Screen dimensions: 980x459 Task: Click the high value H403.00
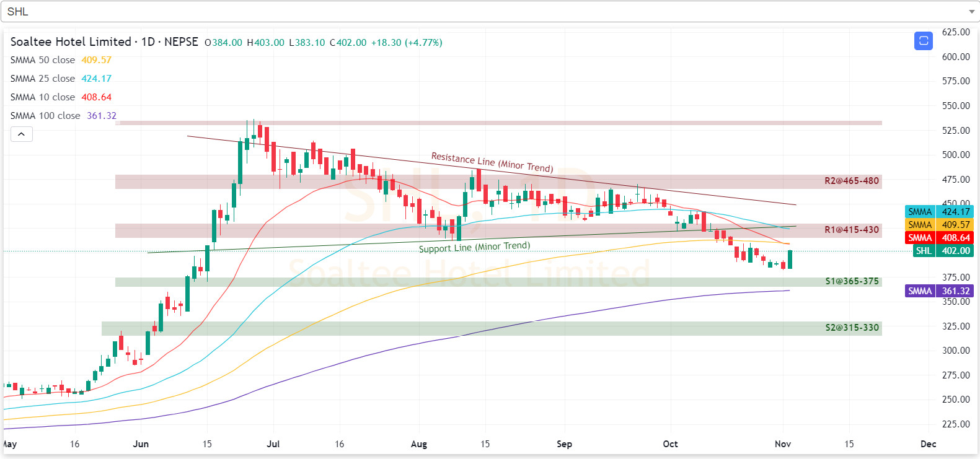coord(265,43)
